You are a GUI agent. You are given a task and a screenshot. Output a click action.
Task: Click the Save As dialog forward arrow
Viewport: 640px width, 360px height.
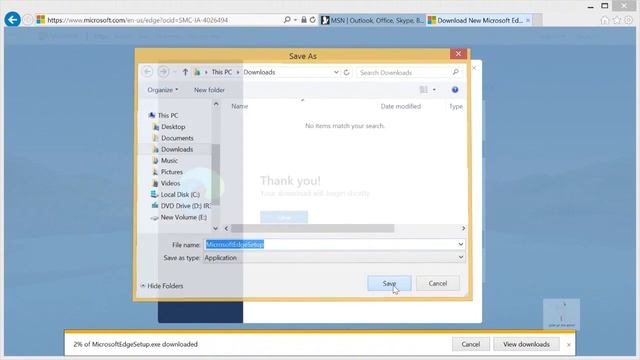163,72
